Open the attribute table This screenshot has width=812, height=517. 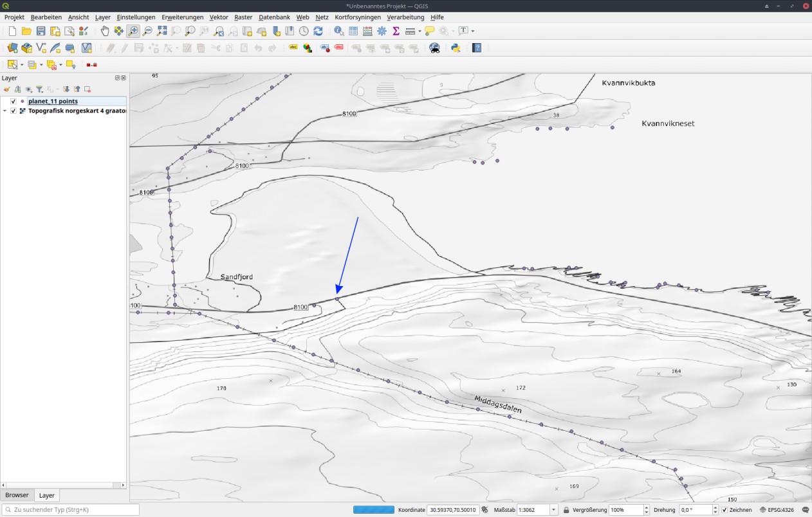(353, 31)
